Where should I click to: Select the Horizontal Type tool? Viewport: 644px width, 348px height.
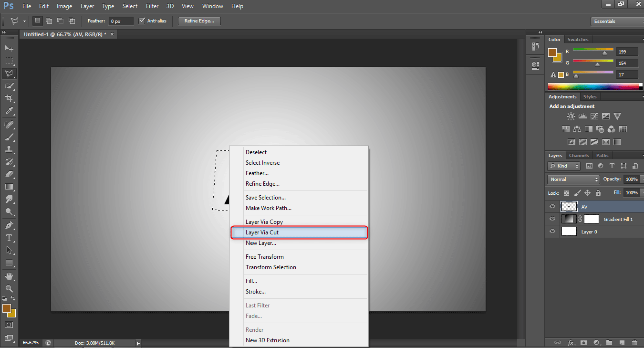pos(9,237)
